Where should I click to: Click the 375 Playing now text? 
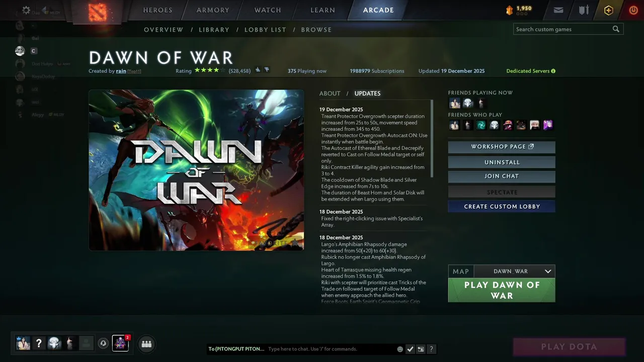307,71
